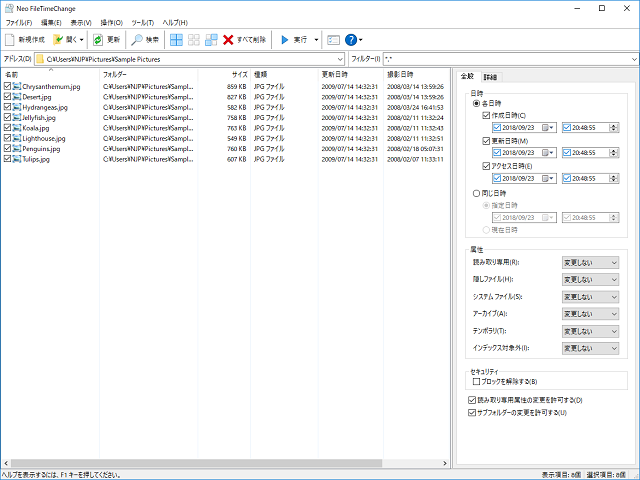The width and height of the screenshot is (640, 480).
Task: Click the blue Help question icon
Action: tap(351, 40)
